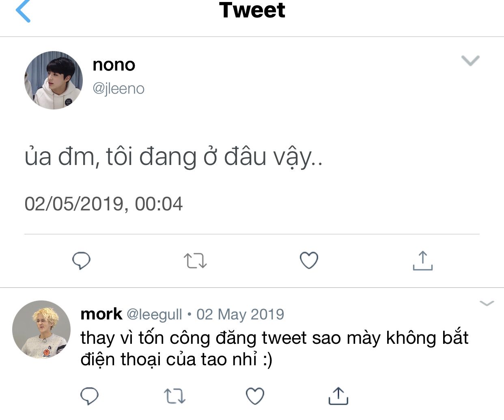Open options chevron on mork's reply
This screenshot has height=420, width=504.
pos(487,303)
